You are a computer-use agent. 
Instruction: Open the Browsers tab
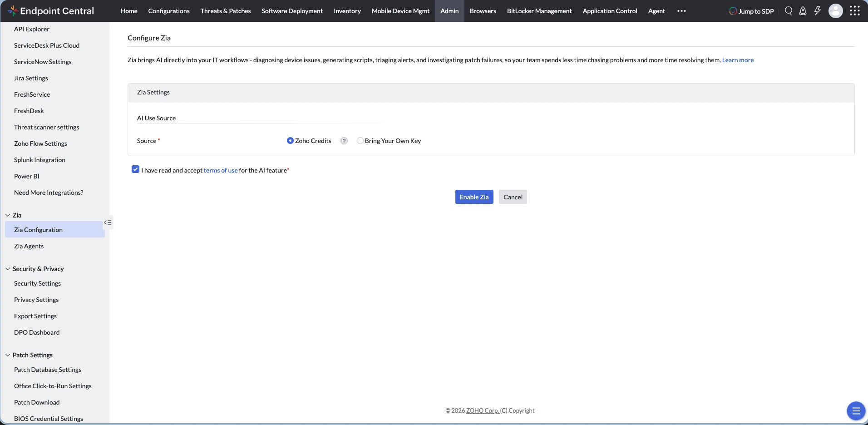(x=483, y=11)
